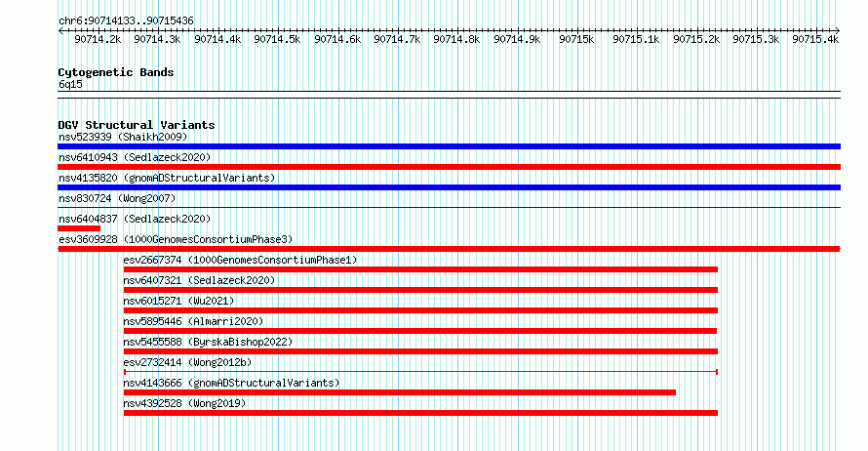868x451 pixels.
Task: Open nsv5895446 (Almarri2020) variant label
Action: (x=193, y=321)
